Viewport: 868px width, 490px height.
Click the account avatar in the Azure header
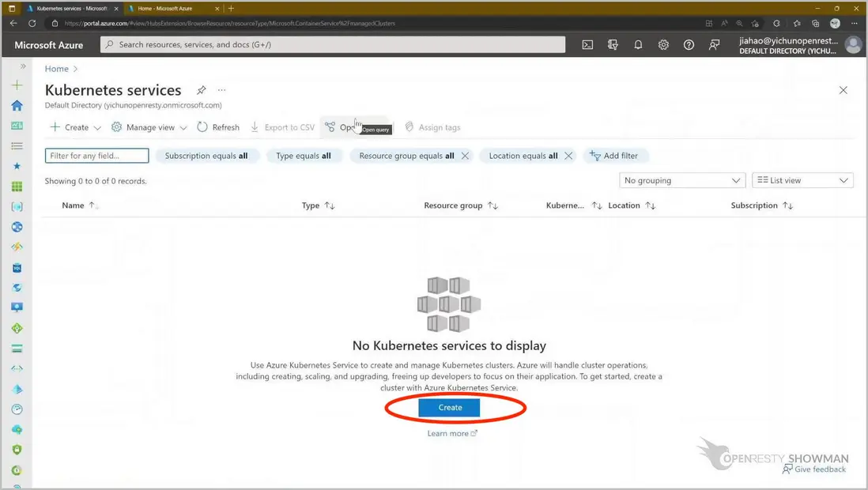tap(853, 45)
